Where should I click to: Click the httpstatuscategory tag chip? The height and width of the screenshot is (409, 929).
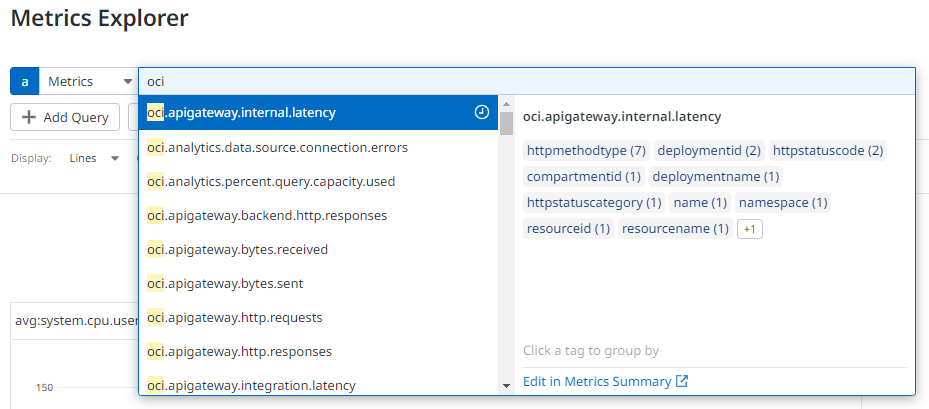click(x=594, y=203)
